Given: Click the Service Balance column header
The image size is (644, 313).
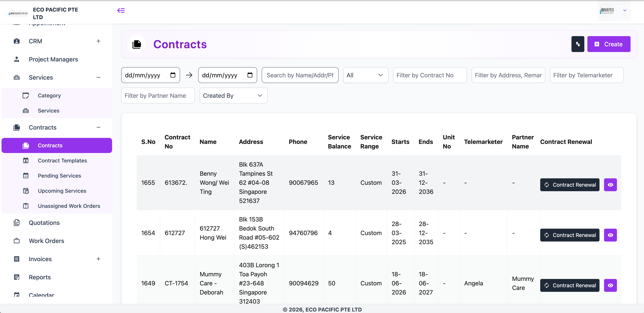Looking at the screenshot, I should point(339,141).
